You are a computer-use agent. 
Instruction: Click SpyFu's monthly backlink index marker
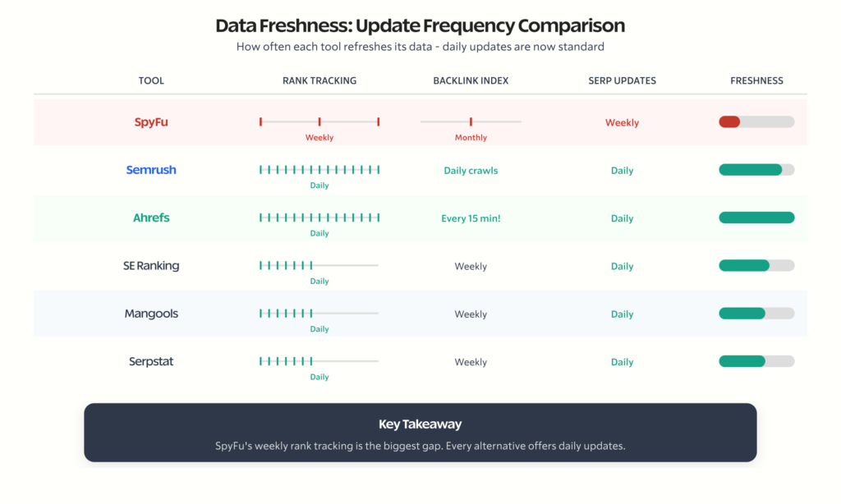471,121
